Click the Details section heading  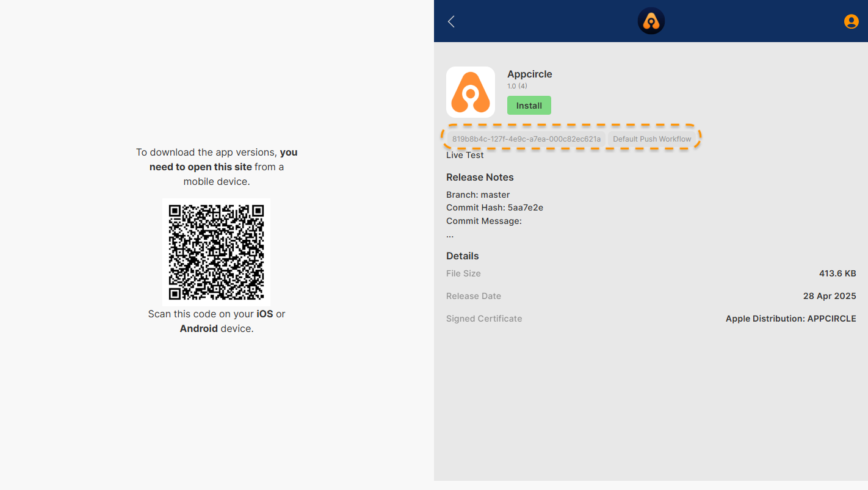[462, 256]
